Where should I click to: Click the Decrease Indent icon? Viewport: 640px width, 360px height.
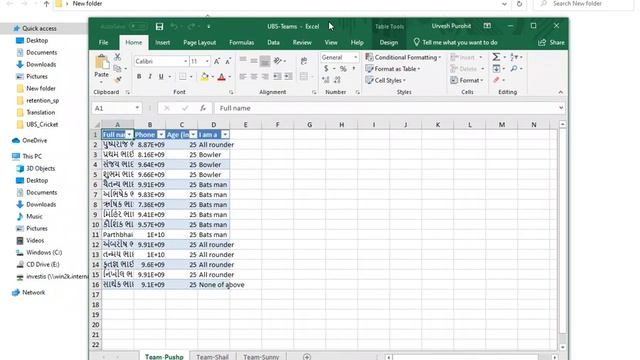[277, 77]
